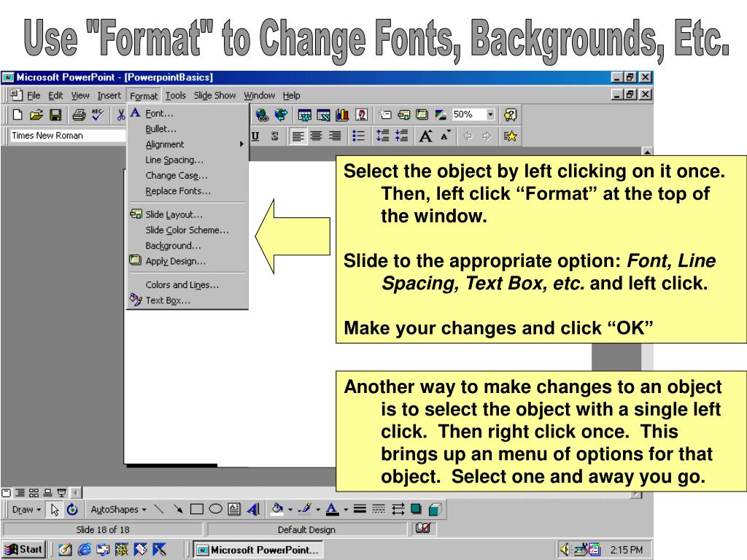This screenshot has height=560, width=747.
Task: Open the Slide Show menu
Action: (214, 96)
